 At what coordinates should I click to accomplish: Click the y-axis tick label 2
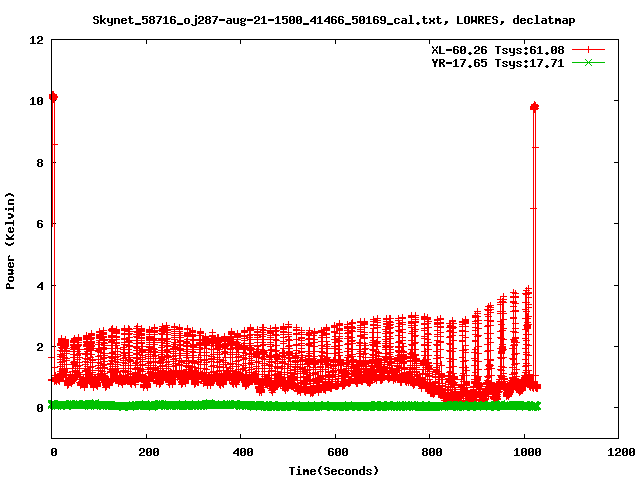pyautogui.click(x=40, y=347)
